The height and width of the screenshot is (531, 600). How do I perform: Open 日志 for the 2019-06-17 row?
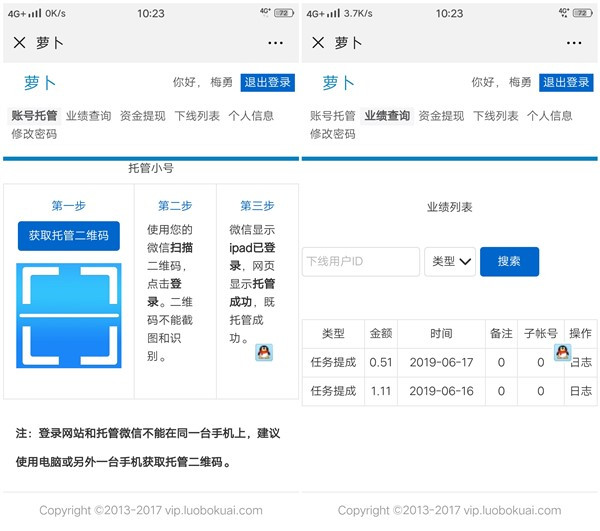[x=581, y=362]
